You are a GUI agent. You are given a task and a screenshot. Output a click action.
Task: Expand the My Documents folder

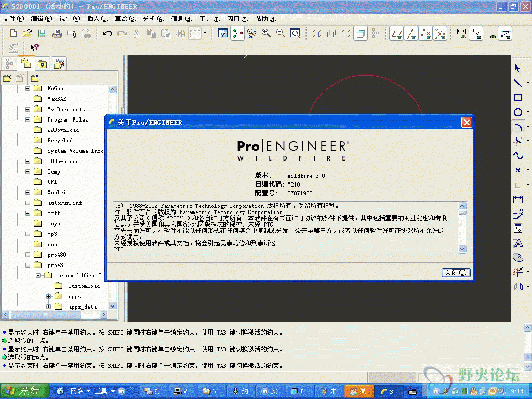pos(28,109)
